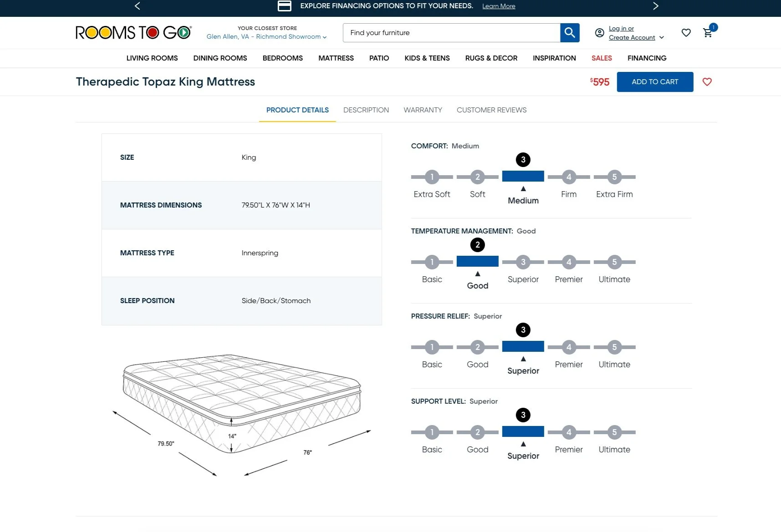The height and width of the screenshot is (532, 781).
Task: Click the magnifying glass search button
Action: [x=570, y=33]
